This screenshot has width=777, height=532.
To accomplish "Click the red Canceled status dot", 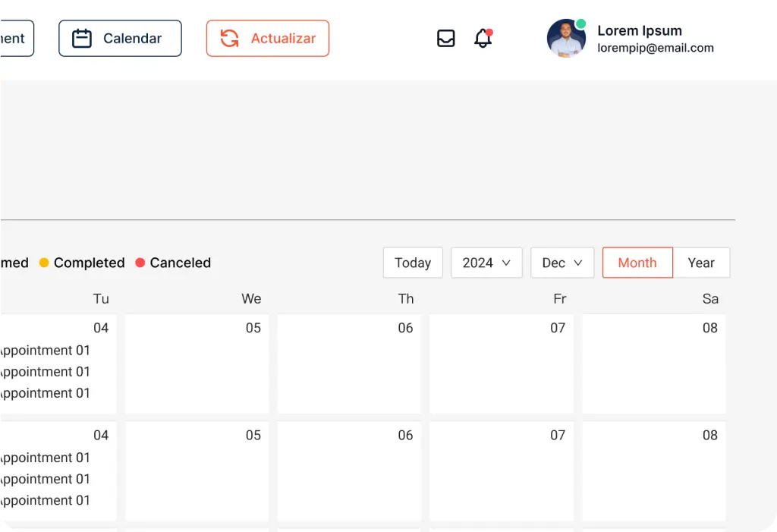I will pos(140,263).
